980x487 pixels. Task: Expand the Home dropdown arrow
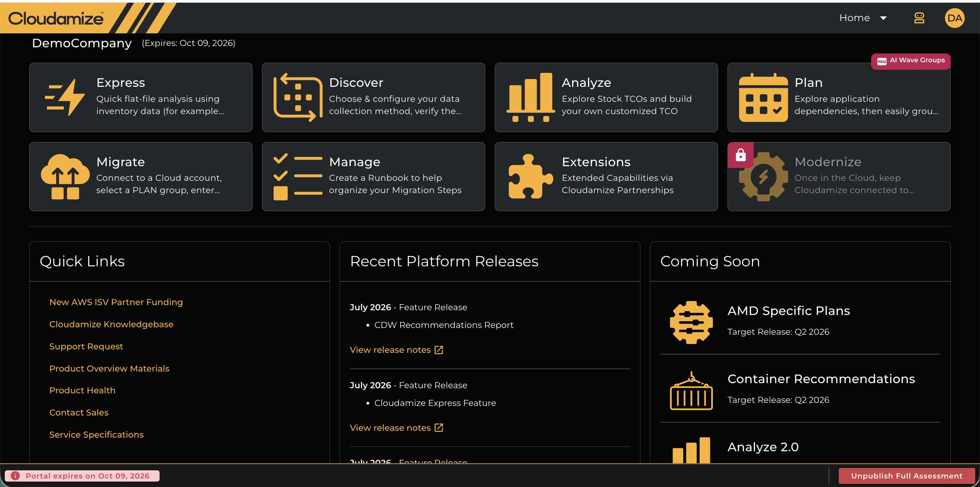tap(883, 18)
